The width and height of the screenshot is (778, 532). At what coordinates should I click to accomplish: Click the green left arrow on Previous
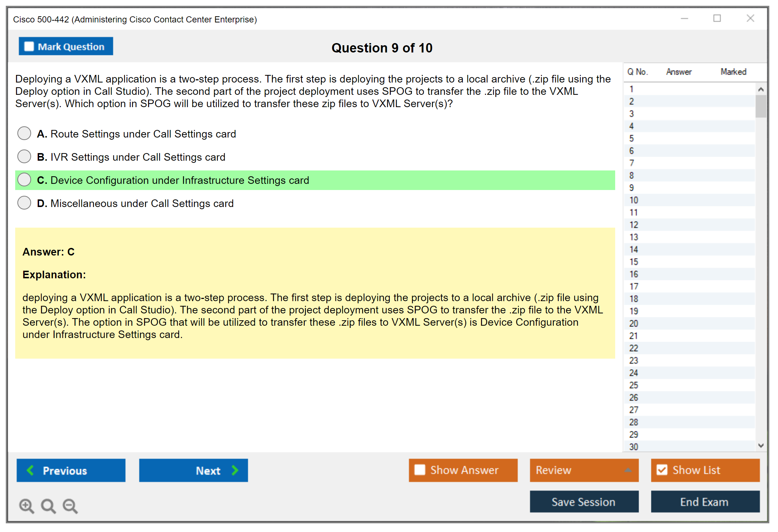pos(30,470)
